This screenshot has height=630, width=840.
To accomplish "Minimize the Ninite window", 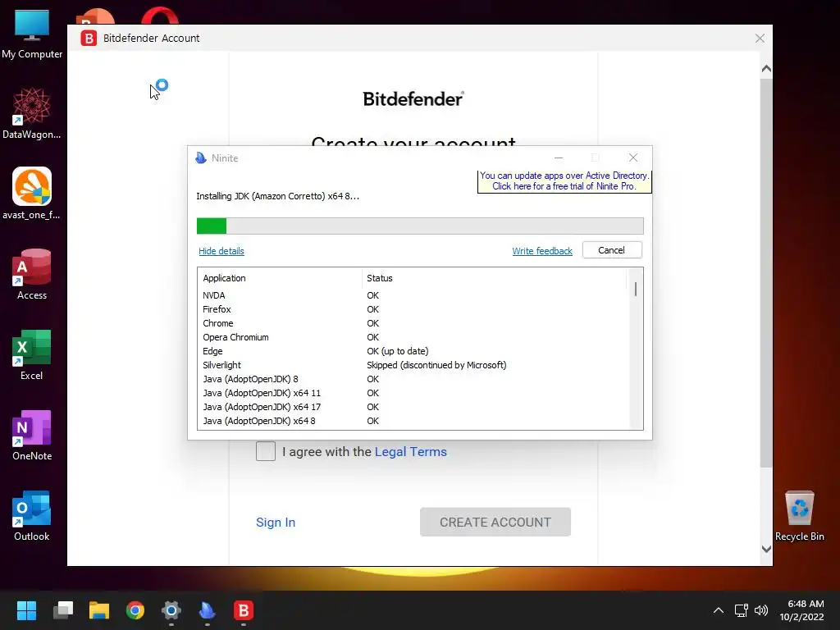I will [x=558, y=157].
